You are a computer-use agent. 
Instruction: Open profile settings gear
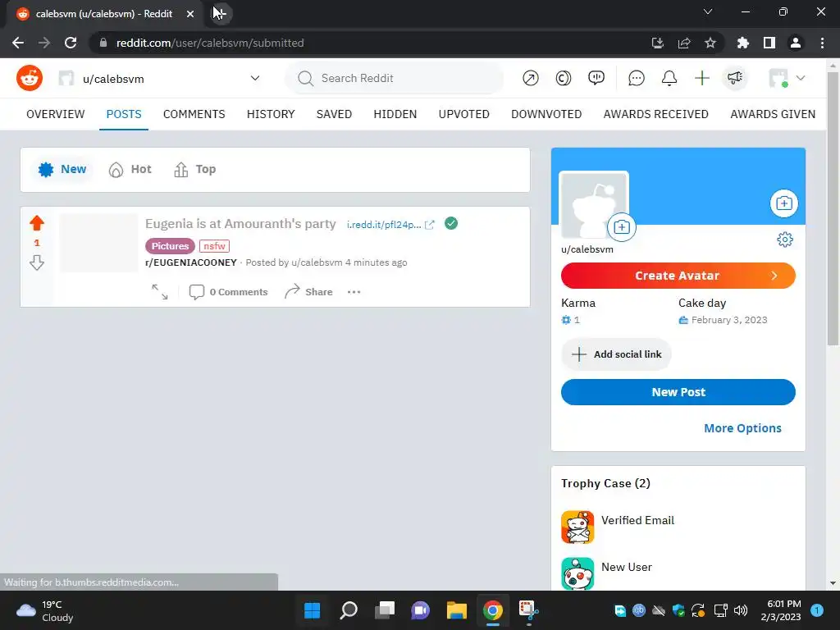pyautogui.click(x=785, y=240)
